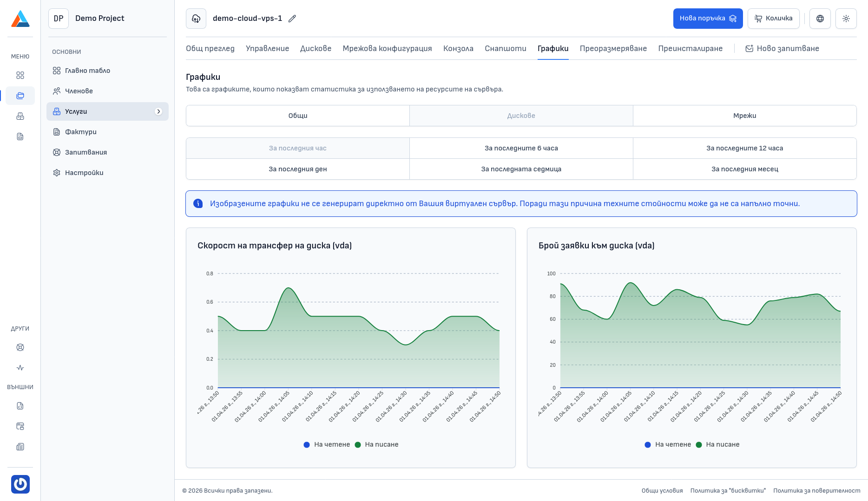
Task: Open the Конзола tab
Action: tap(458, 48)
